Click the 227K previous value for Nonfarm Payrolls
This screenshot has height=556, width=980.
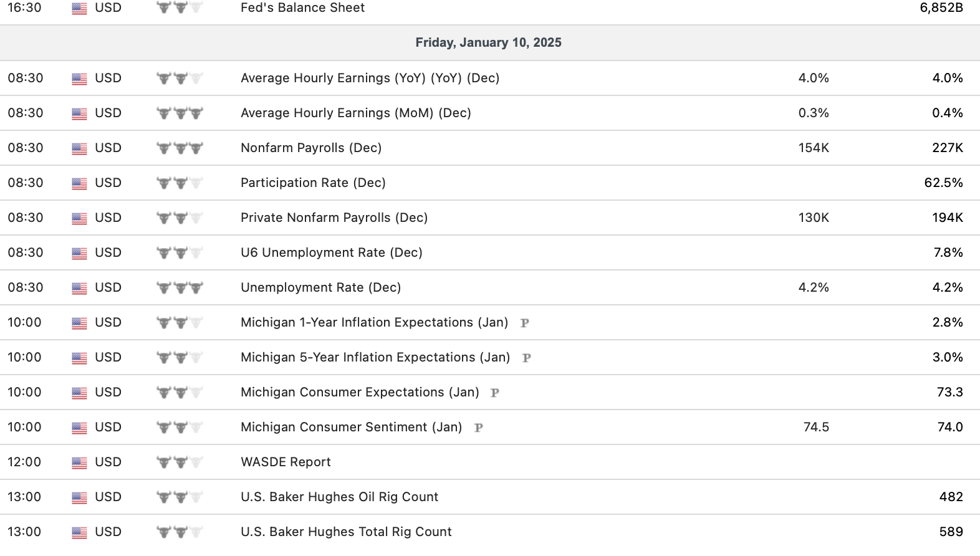(x=947, y=148)
